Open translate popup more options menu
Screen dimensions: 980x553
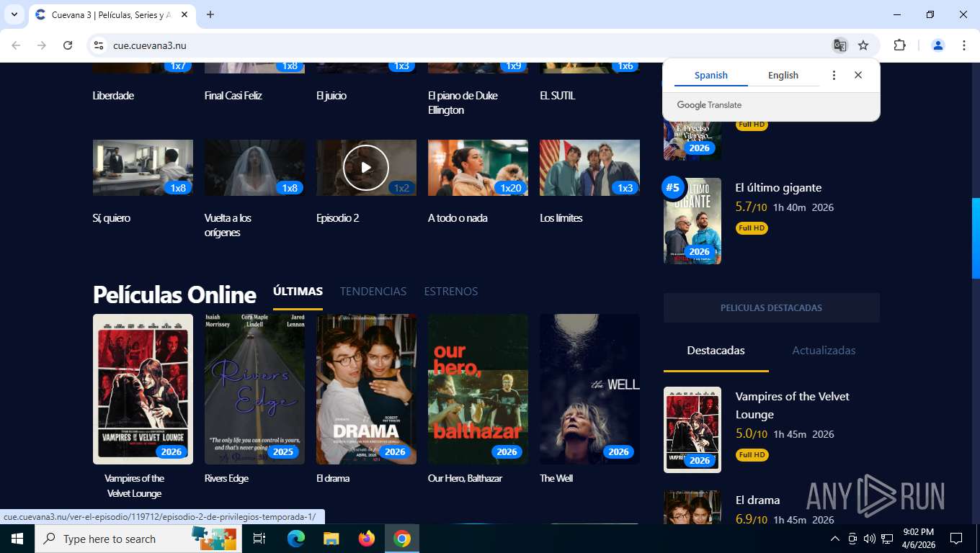click(x=834, y=75)
